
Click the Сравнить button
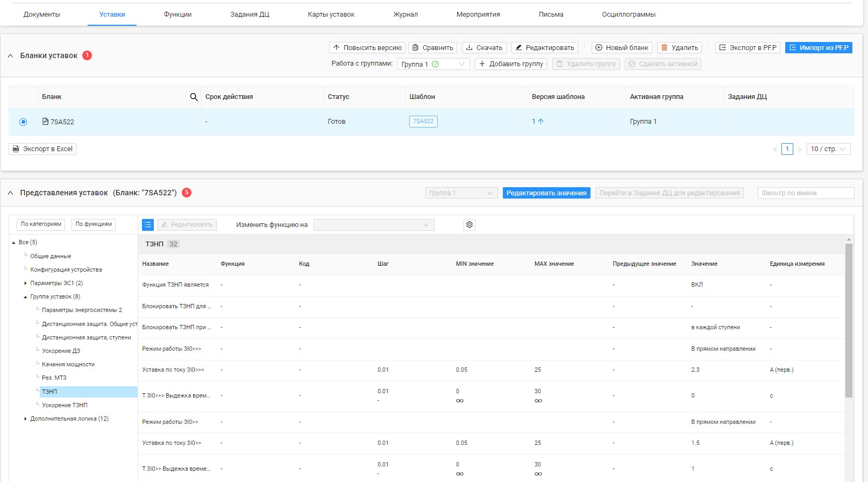[x=432, y=48]
